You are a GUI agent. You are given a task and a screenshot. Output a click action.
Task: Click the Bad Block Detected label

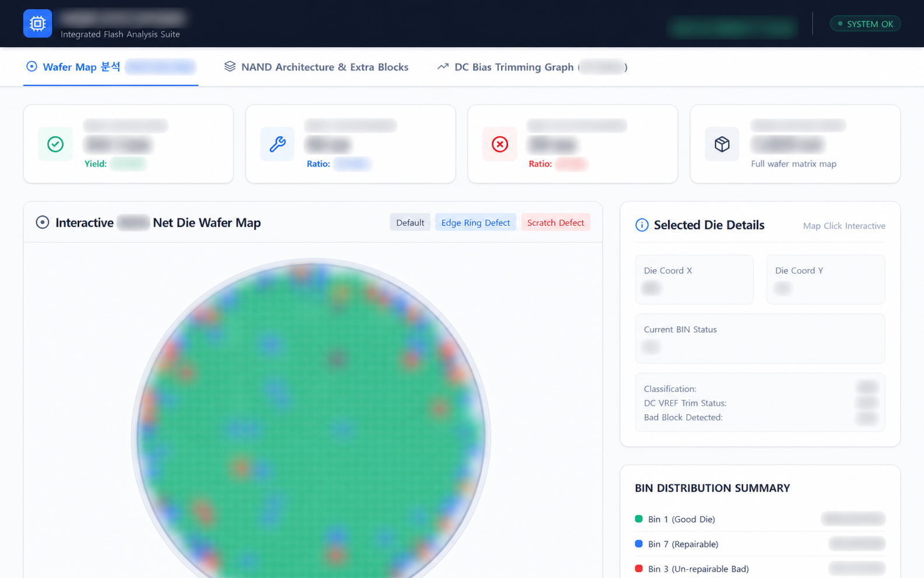[683, 417]
